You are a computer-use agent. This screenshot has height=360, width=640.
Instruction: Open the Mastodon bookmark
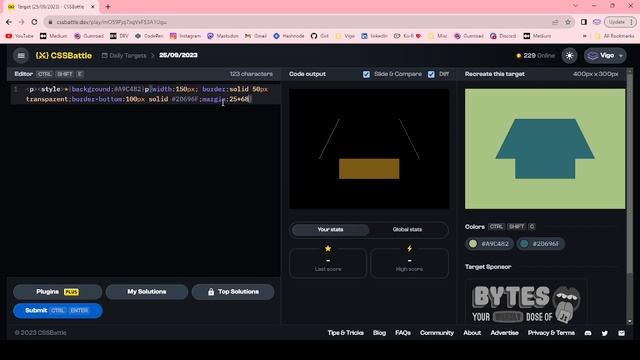[222, 36]
